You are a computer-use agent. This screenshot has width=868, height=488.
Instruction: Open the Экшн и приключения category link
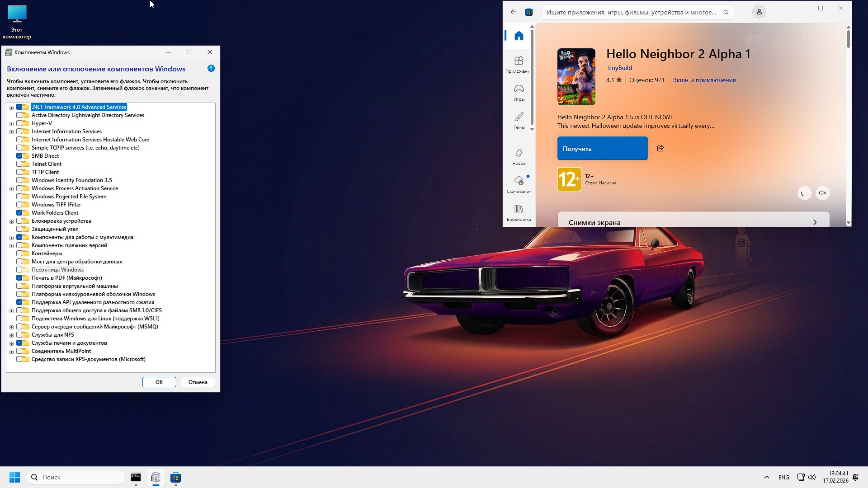pos(704,80)
